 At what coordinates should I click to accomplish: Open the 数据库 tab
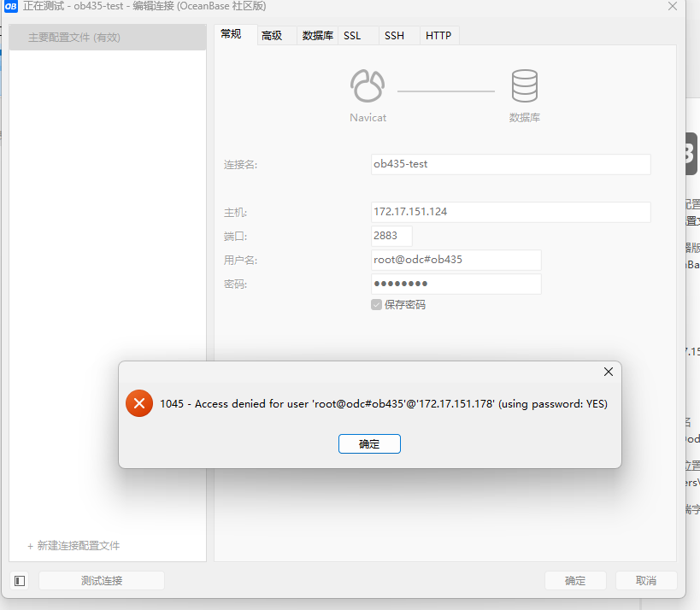[317, 36]
